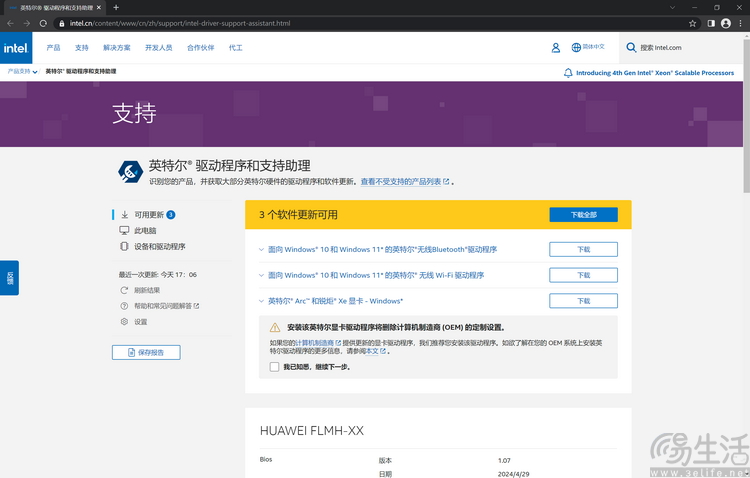The width and height of the screenshot is (750, 478).
Task: Open Settings via the sidebar gear icon
Action: point(125,322)
